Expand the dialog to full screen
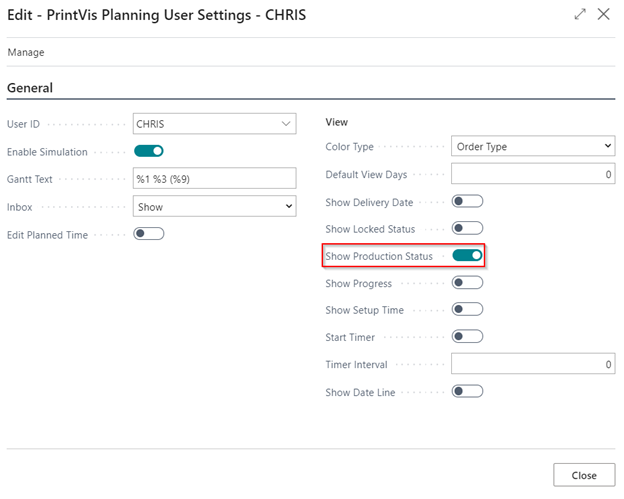Image resolution: width=624 pixels, height=499 pixels. tap(580, 14)
